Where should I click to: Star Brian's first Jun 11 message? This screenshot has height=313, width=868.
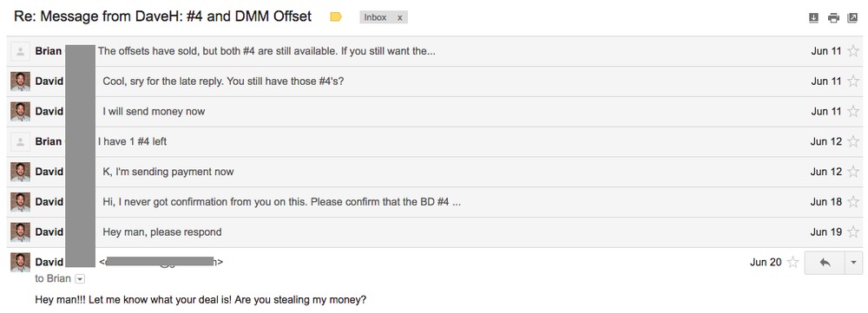853,51
